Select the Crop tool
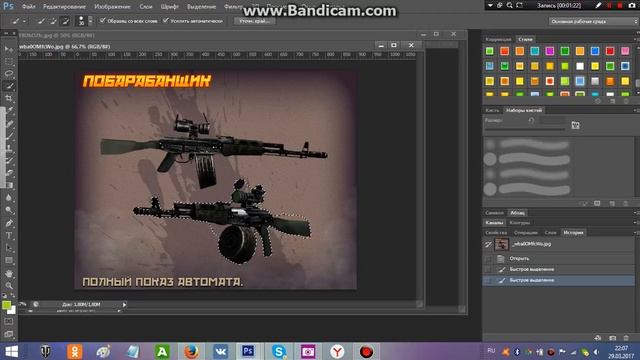The width and height of the screenshot is (640, 360). pyautogui.click(x=9, y=98)
